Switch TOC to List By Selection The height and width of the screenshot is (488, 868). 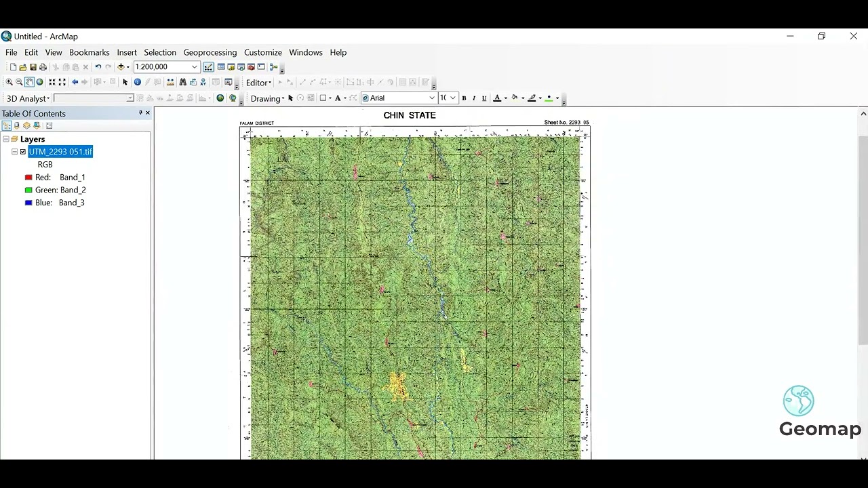tap(37, 125)
